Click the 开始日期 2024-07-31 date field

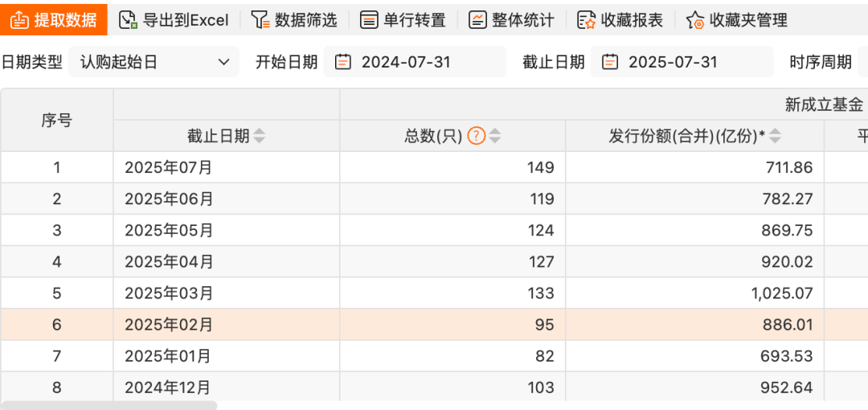[416, 61]
